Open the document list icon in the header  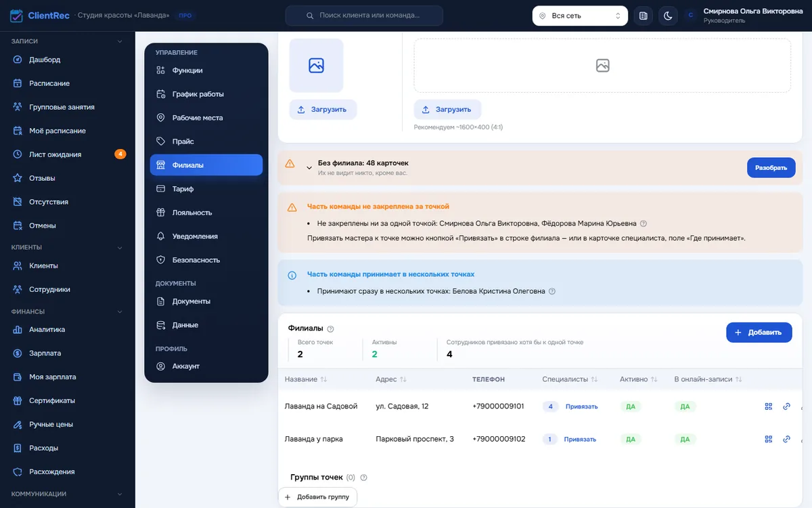pyautogui.click(x=644, y=16)
